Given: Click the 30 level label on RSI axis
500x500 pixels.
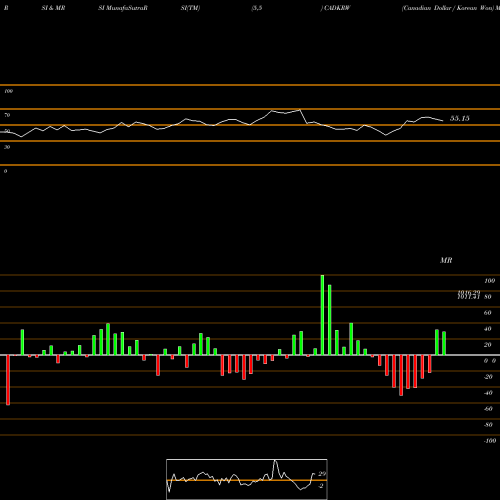Looking at the screenshot, I should coord(7,147).
